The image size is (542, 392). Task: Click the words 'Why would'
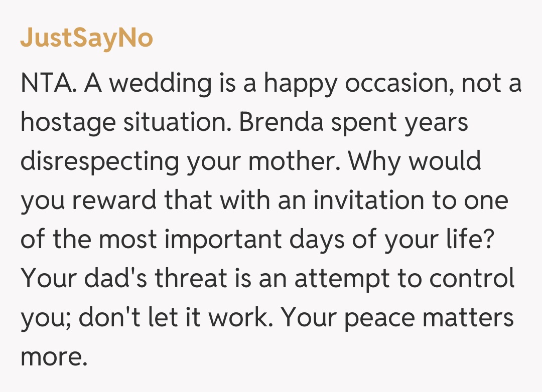(415, 161)
